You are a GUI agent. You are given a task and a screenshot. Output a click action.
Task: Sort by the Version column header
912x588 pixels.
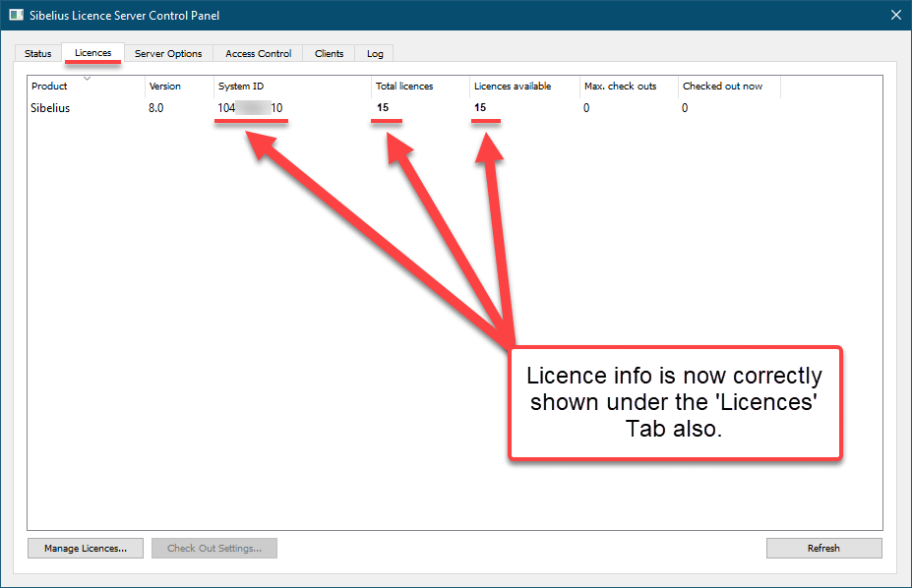(x=164, y=87)
